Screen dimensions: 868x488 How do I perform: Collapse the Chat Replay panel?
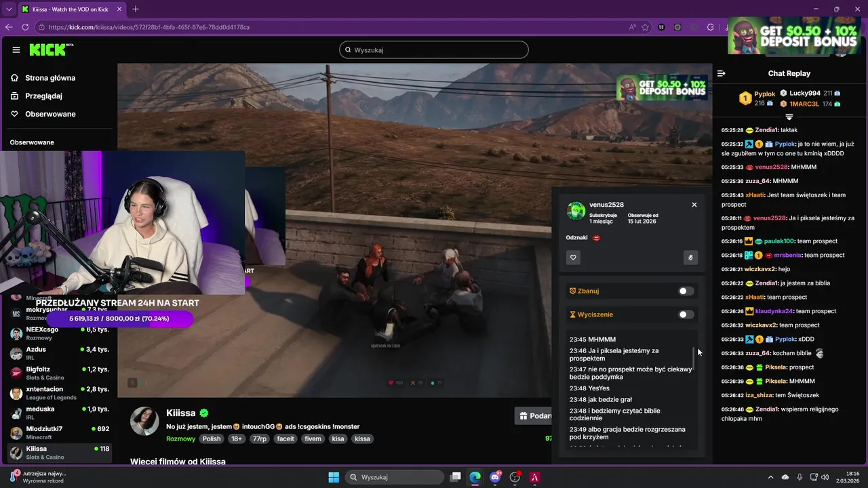722,73
